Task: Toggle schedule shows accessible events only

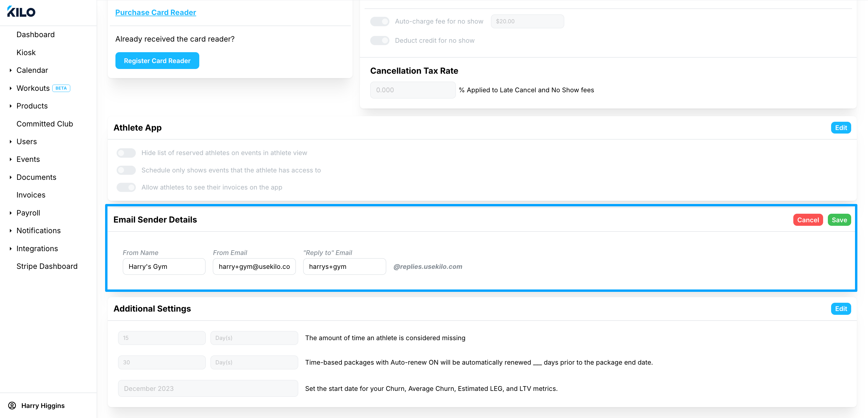Action: pos(126,170)
